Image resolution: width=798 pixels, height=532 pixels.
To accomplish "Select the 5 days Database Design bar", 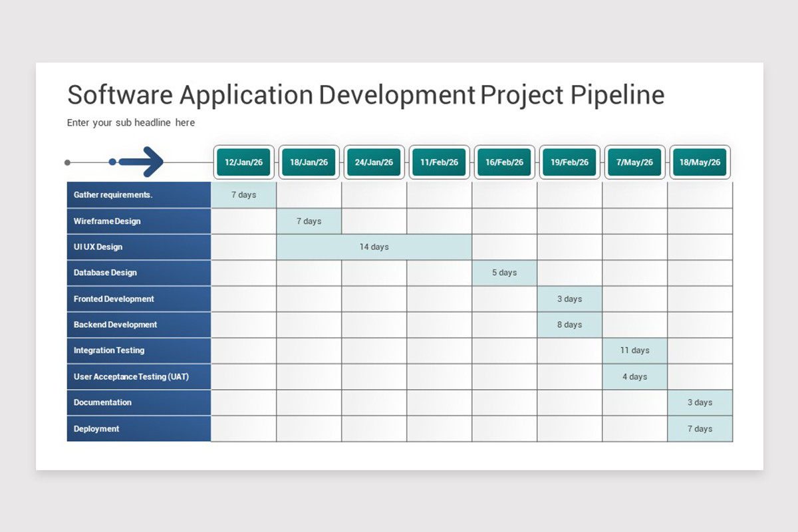I will (503, 273).
